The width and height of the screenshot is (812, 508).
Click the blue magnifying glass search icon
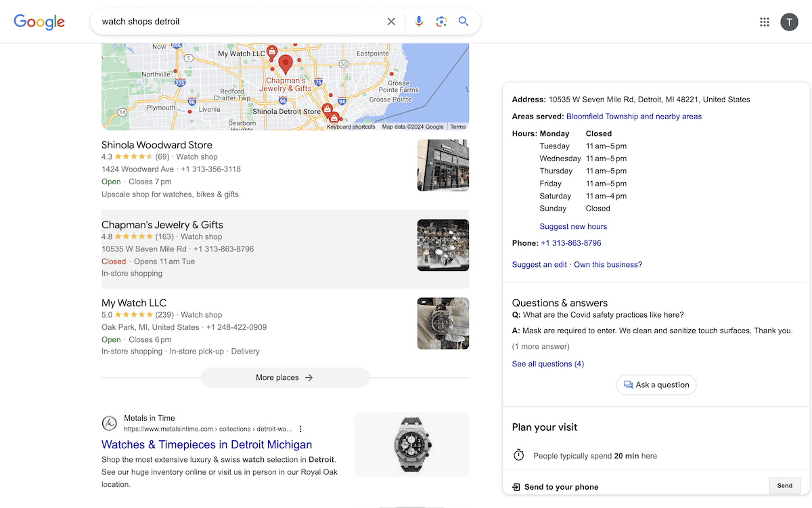point(464,22)
